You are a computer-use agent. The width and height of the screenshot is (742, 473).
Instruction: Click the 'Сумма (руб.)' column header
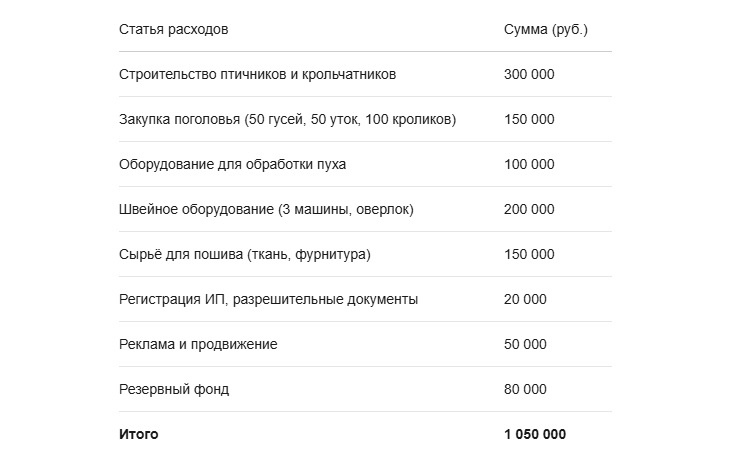(546, 29)
